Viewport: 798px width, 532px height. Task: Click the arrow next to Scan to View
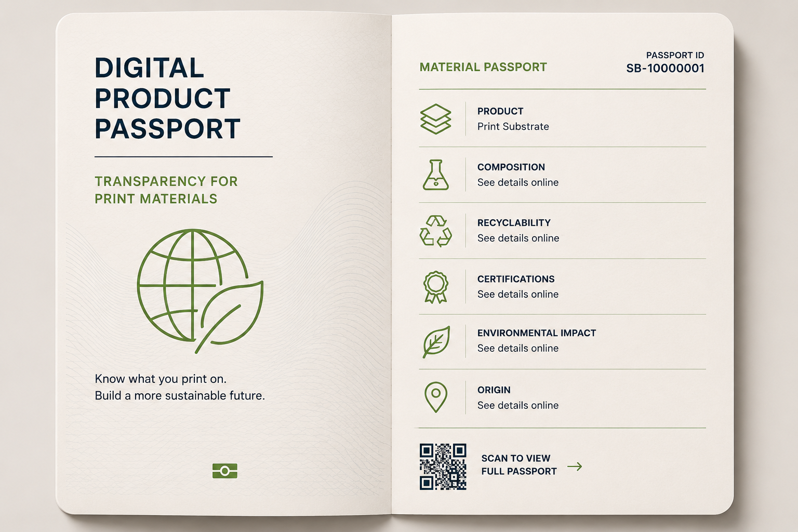point(575,466)
